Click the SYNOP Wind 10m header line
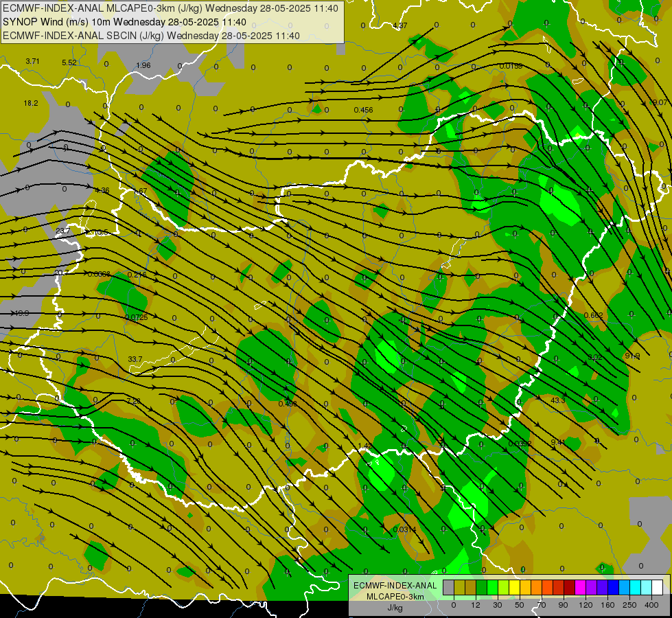This screenshot has width=672, height=618. tap(125, 22)
